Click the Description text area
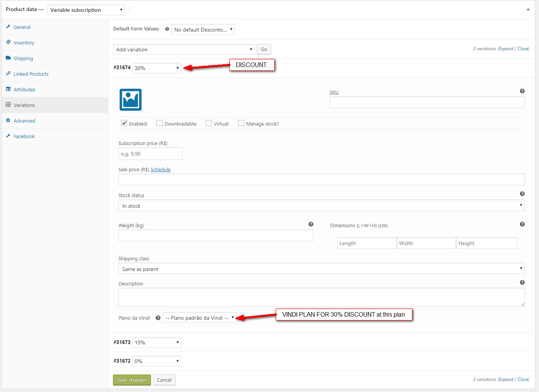 click(x=321, y=297)
